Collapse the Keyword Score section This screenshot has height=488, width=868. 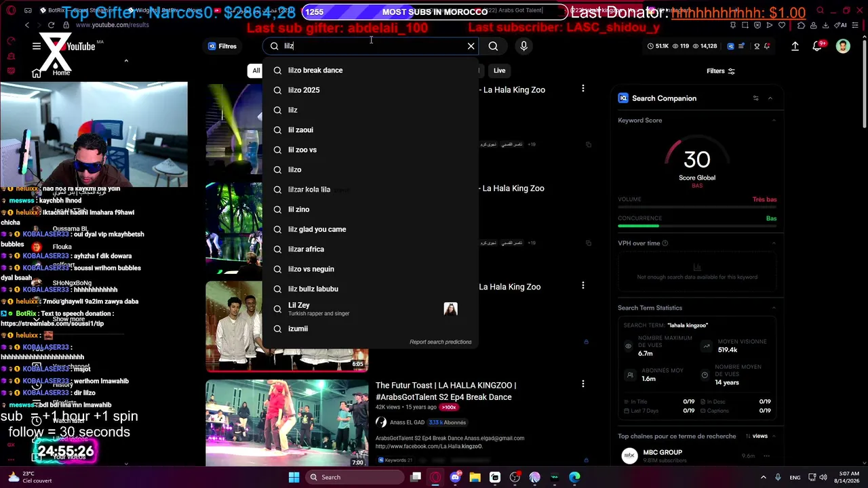click(x=774, y=121)
